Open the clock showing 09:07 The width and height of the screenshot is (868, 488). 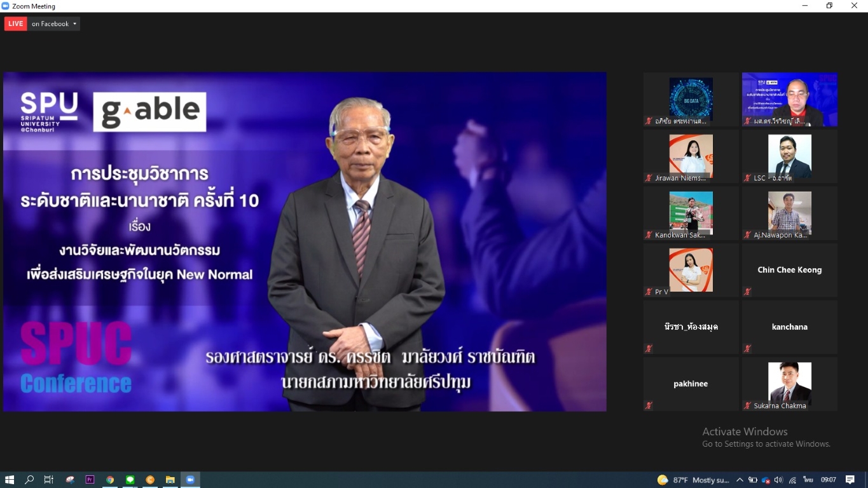click(x=828, y=480)
